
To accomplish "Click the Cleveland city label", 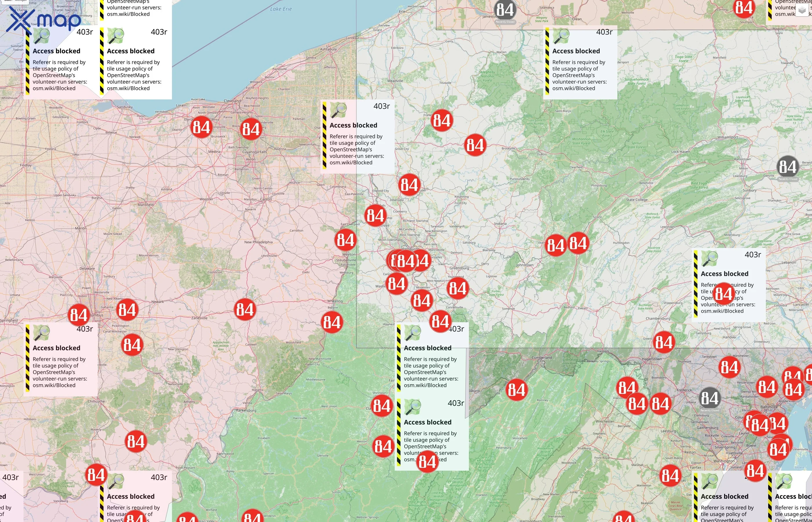I will tap(232, 101).
